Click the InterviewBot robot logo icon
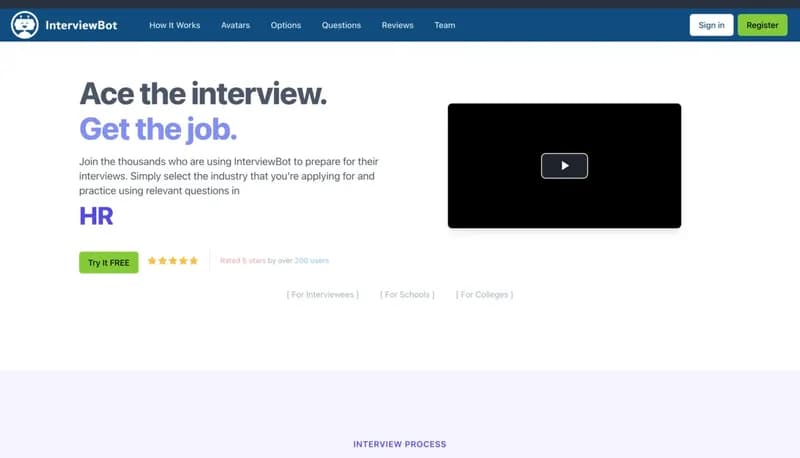This screenshot has height=458, width=800. [24, 24]
